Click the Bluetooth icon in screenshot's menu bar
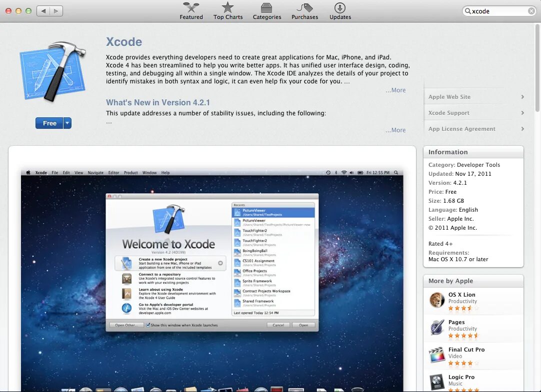The width and height of the screenshot is (541, 392). tap(336, 173)
